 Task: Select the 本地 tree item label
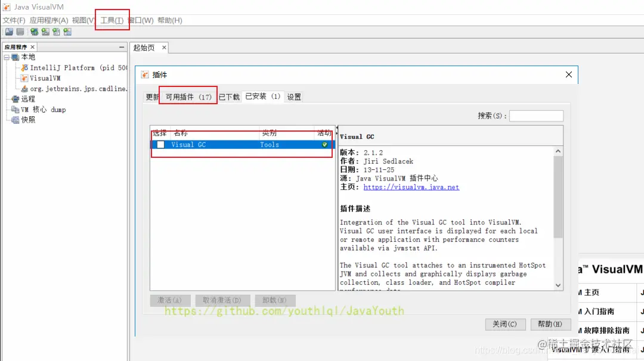tap(29, 57)
